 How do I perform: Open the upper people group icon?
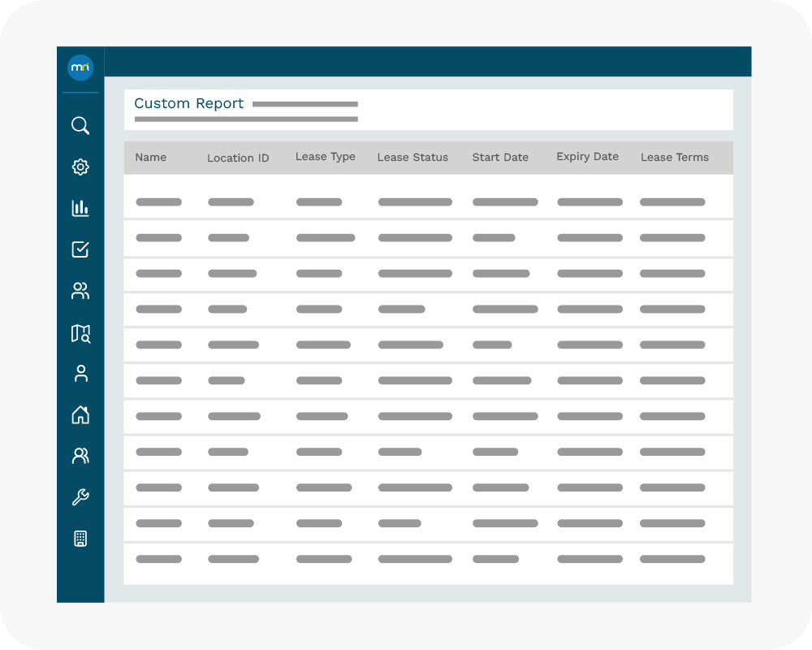tap(80, 291)
